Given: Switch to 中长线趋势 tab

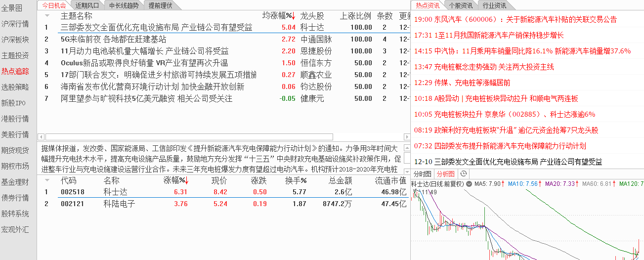Looking at the screenshot, I should (124, 5).
